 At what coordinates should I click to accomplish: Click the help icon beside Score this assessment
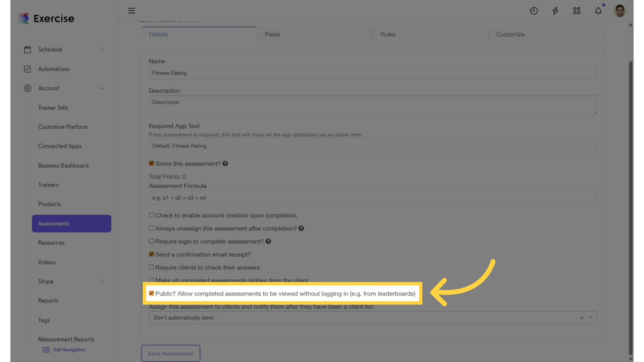point(225,164)
